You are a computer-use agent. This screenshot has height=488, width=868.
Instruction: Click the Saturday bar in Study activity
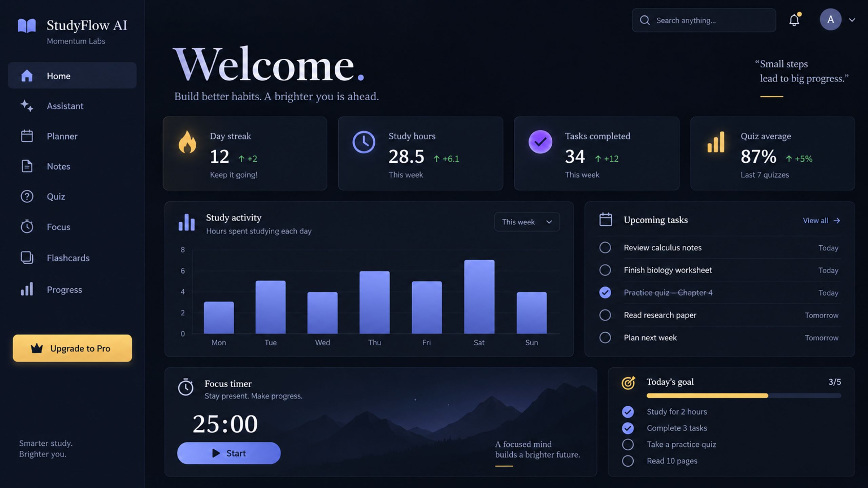tap(479, 297)
